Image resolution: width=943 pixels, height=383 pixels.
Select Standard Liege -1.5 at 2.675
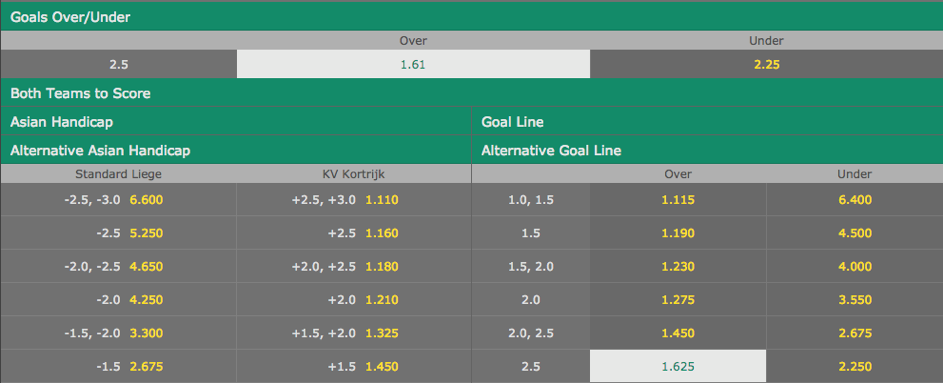click(x=118, y=366)
